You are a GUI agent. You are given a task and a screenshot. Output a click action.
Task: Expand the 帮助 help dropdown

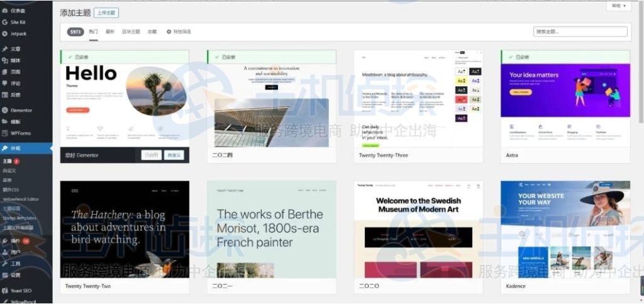click(x=619, y=6)
